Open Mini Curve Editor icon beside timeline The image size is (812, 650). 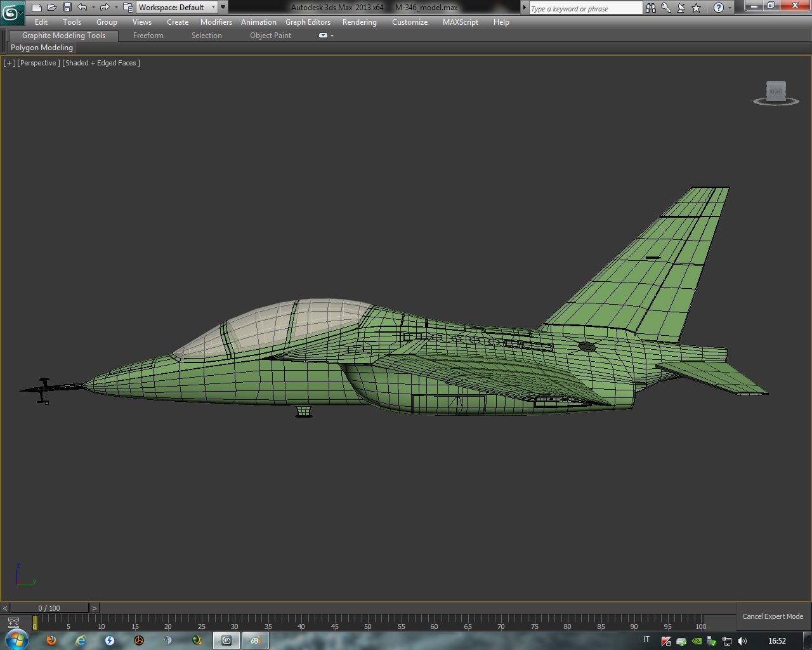pos(13,622)
